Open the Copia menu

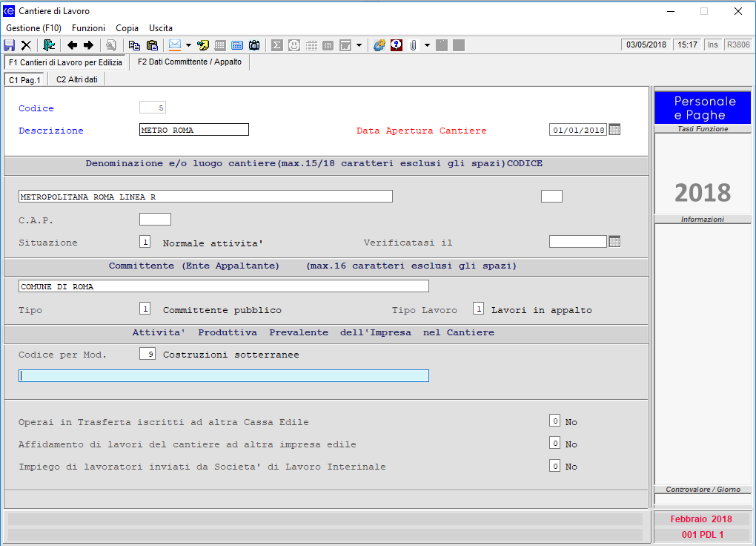click(x=127, y=28)
